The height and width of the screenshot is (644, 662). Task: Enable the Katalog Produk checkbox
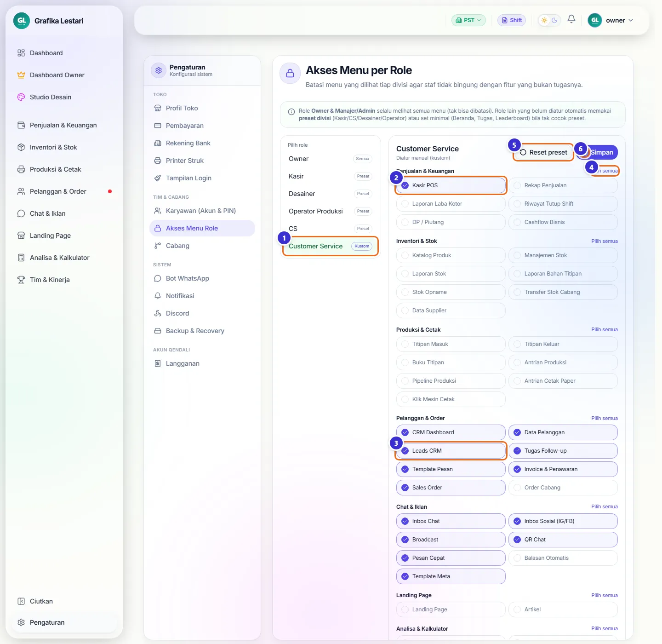point(405,255)
